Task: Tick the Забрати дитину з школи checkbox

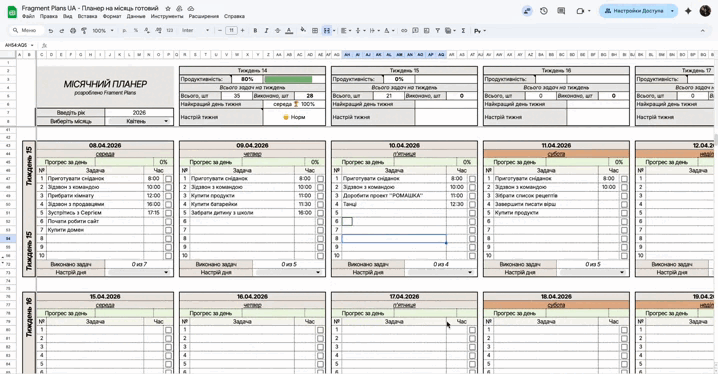Action: point(320,213)
